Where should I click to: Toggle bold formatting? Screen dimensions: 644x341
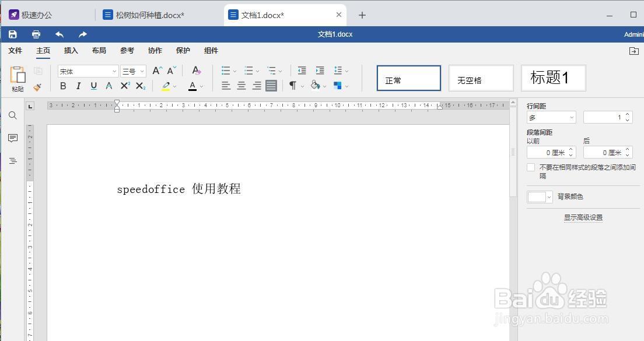pos(63,86)
